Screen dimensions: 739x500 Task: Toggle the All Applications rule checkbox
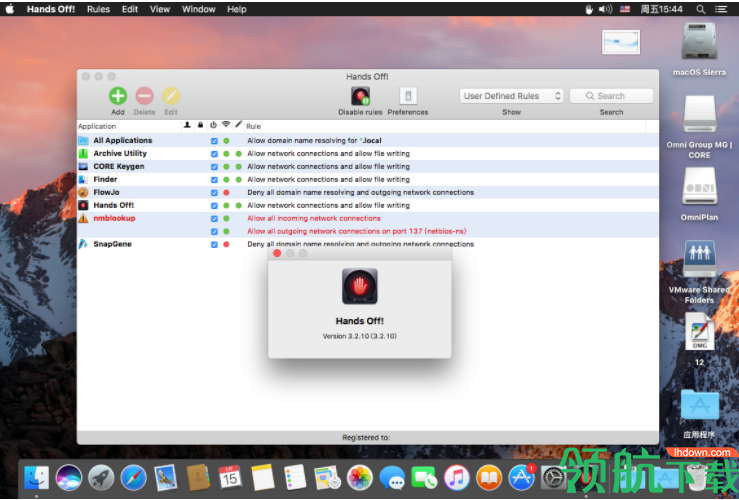pyautogui.click(x=214, y=141)
